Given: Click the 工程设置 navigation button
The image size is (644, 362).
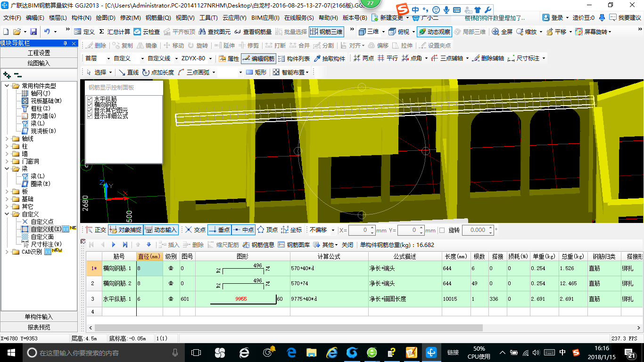Looking at the screenshot, I should click(39, 53).
